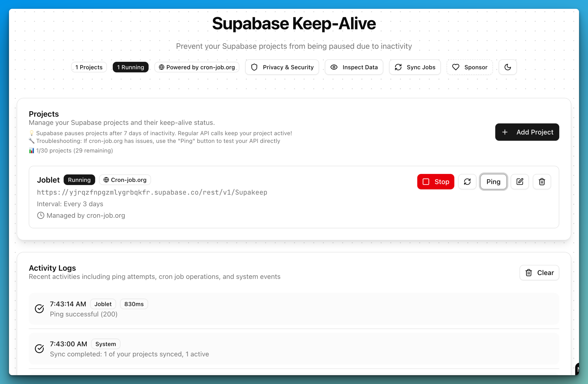Click the Cron-job.org badge on Joblet

pos(125,180)
